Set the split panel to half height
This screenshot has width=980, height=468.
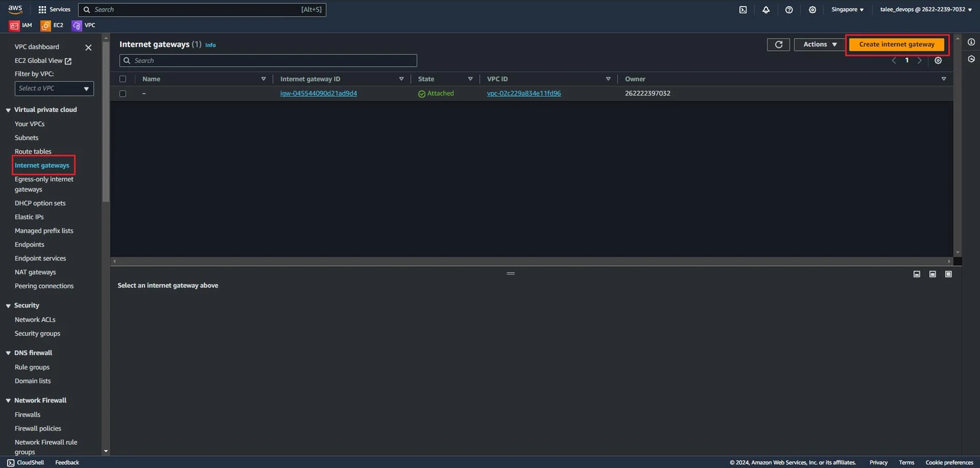(x=932, y=274)
